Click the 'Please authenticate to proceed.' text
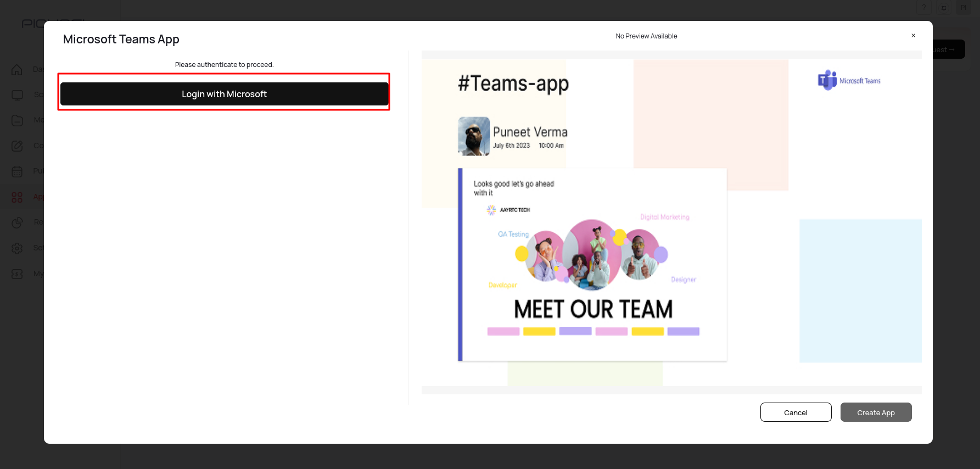The image size is (980, 469). pos(224,65)
